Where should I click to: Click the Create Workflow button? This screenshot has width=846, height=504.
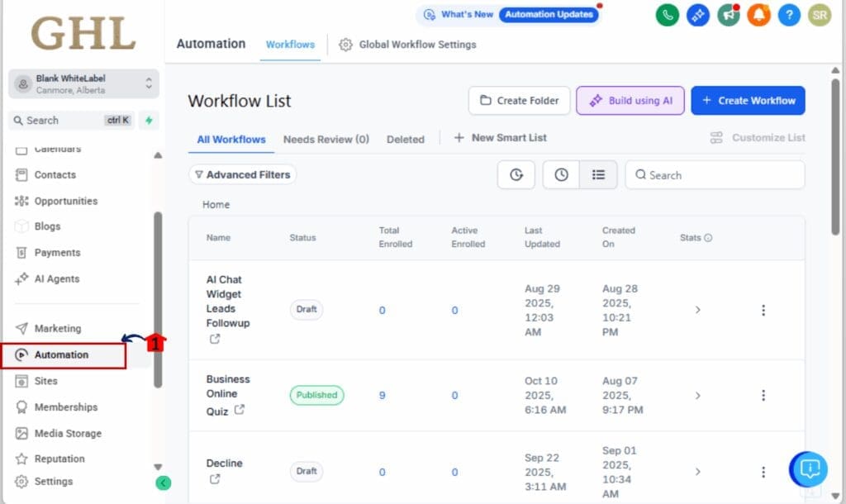pos(748,101)
